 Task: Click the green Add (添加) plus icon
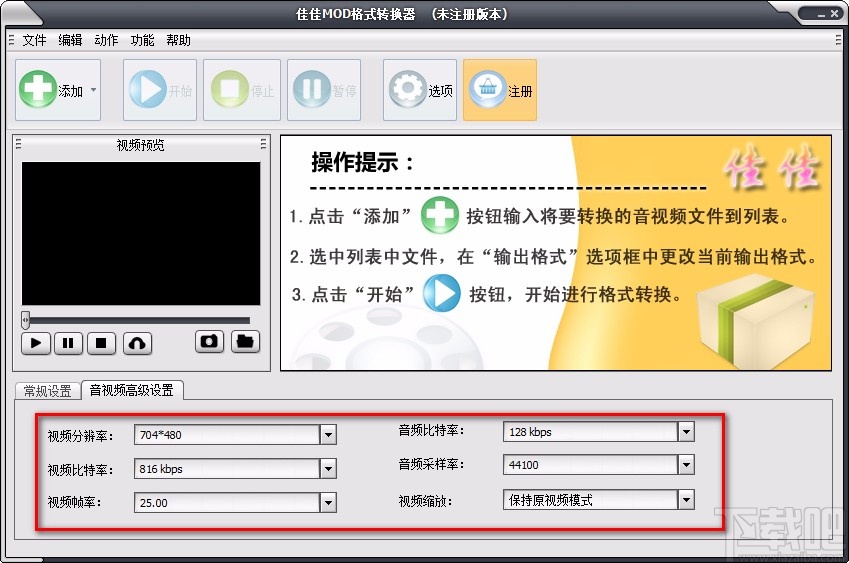(x=38, y=89)
